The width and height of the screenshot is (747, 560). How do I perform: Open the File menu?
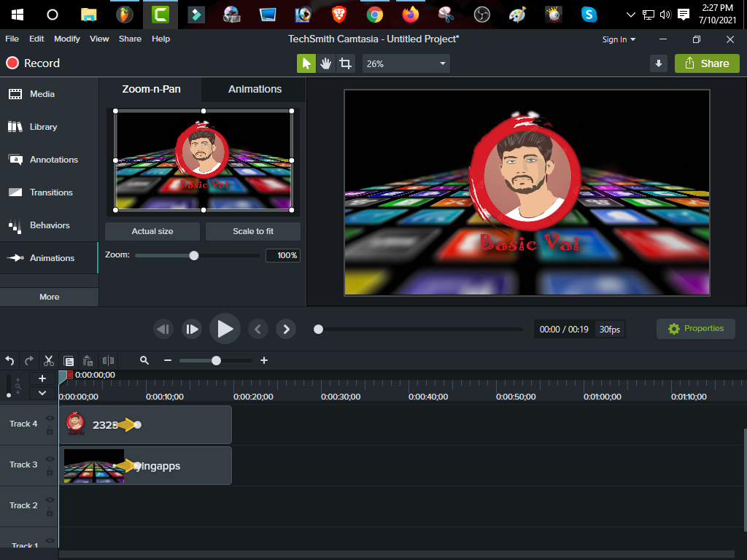click(x=12, y=39)
